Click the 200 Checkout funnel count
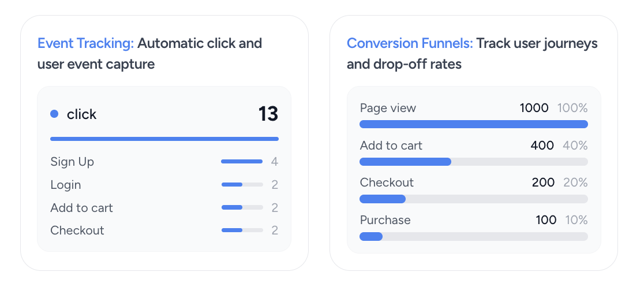 [543, 183]
